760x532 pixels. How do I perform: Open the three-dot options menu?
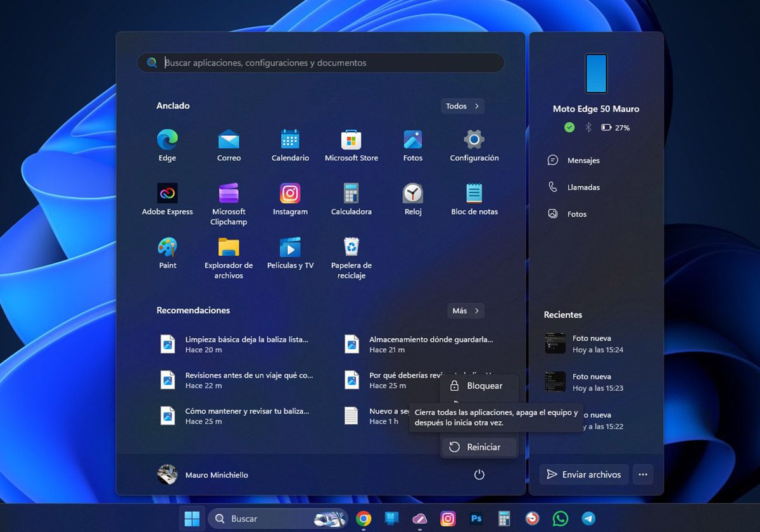coord(643,474)
